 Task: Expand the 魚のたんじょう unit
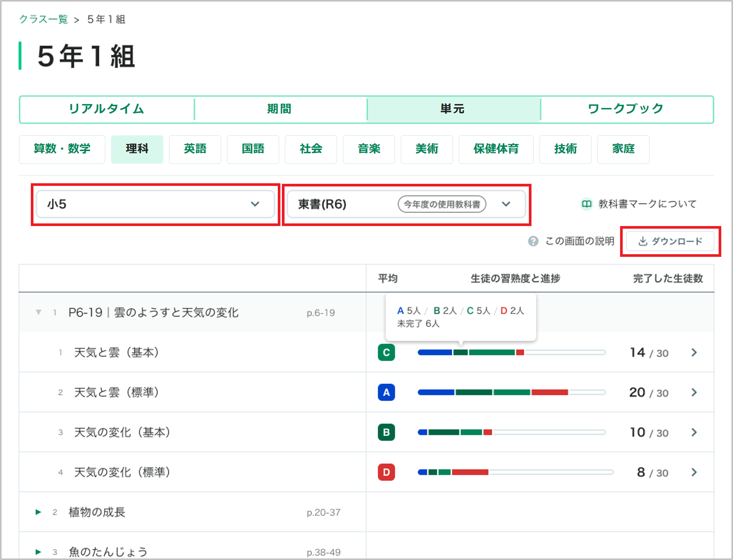tap(39, 552)
